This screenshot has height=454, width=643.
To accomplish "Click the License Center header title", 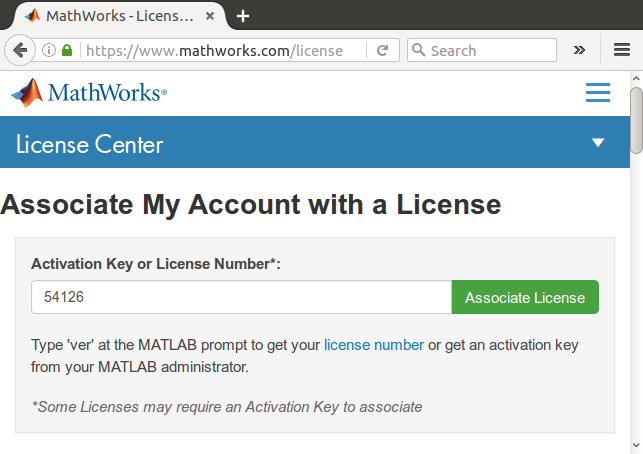I will pos(89,144).
